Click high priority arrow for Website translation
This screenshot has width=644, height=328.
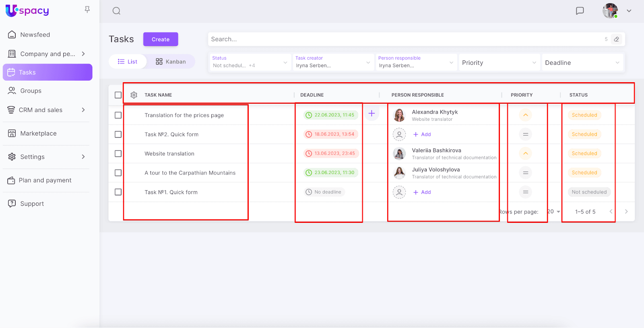525,154
